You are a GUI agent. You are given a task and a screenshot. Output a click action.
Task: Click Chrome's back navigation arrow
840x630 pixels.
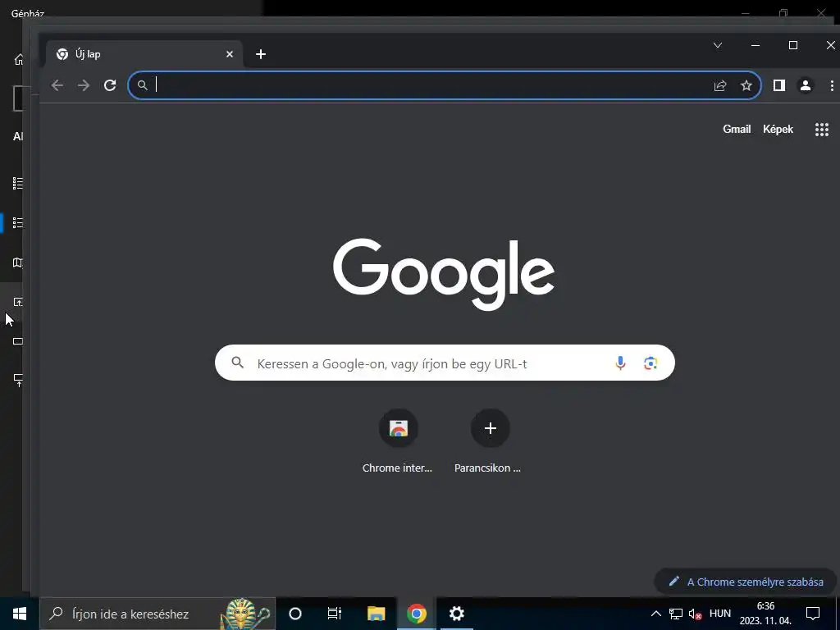point(57,85)
